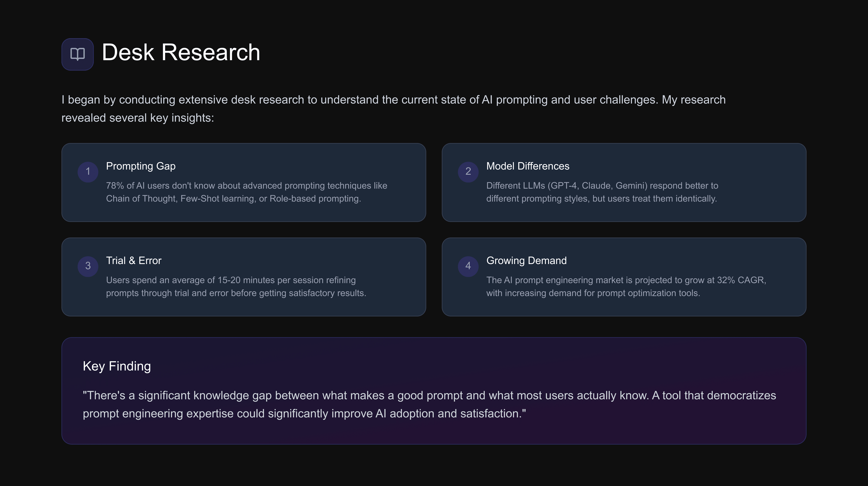Click the number 3 circle badge

tap(88, 266)
